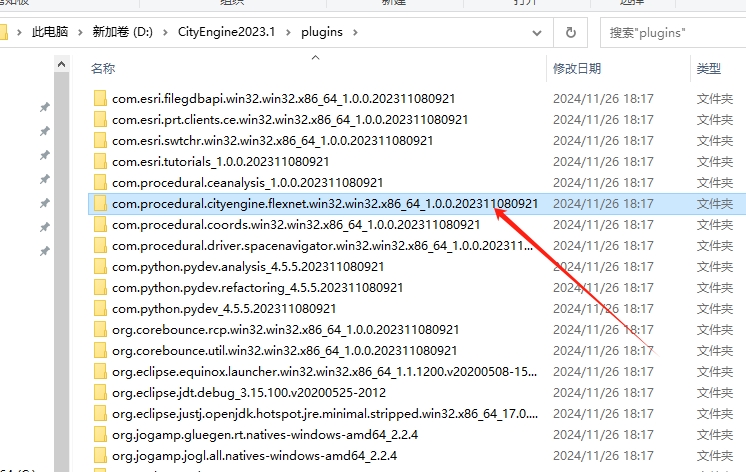
Task: Select com.esri.swtchr.win32 folder name
Action: 273,140
